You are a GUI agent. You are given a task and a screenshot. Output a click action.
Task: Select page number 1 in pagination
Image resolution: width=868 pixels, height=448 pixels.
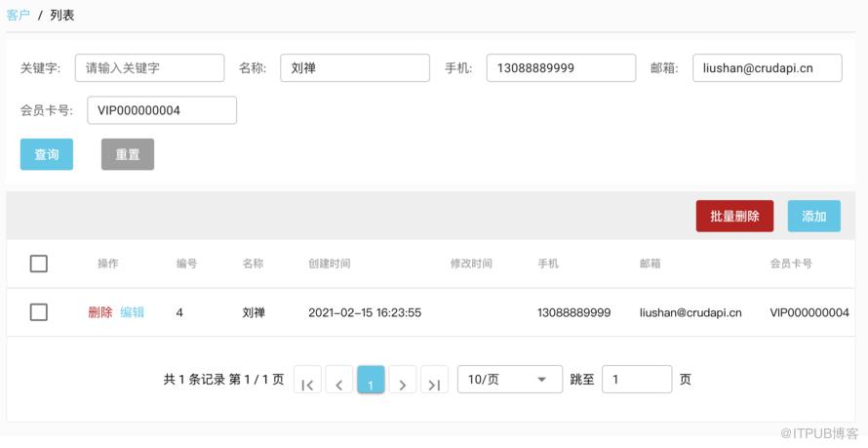(371, 380)
